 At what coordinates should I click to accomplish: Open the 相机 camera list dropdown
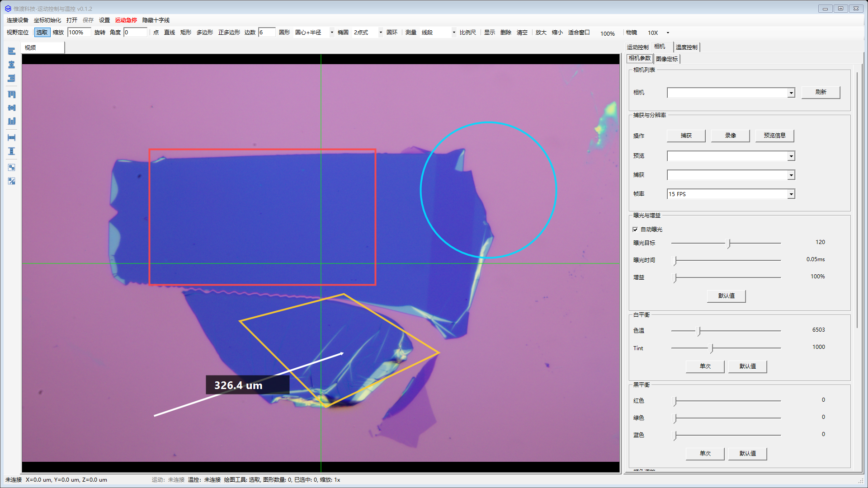click(791, 93)
